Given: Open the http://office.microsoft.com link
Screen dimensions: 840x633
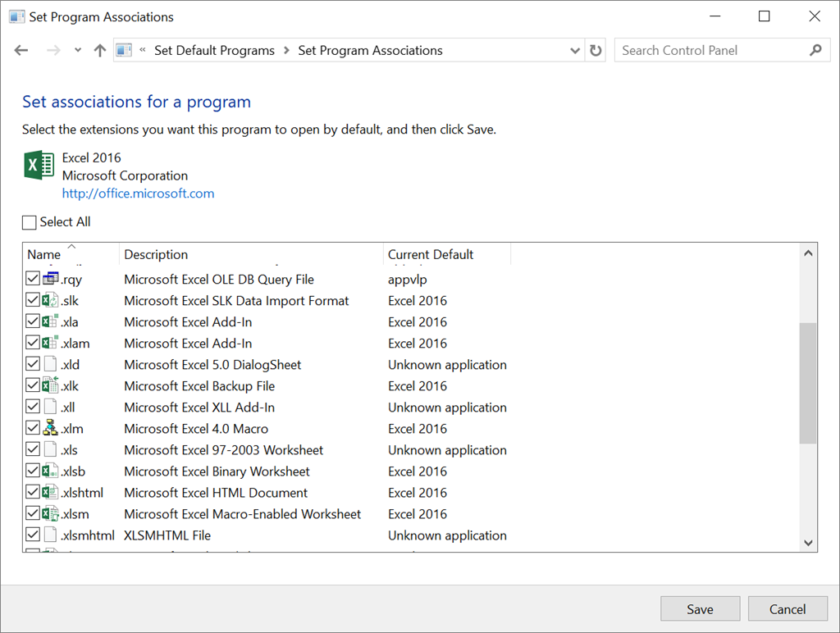Looking at the screenshot, I should coord(138,194).
